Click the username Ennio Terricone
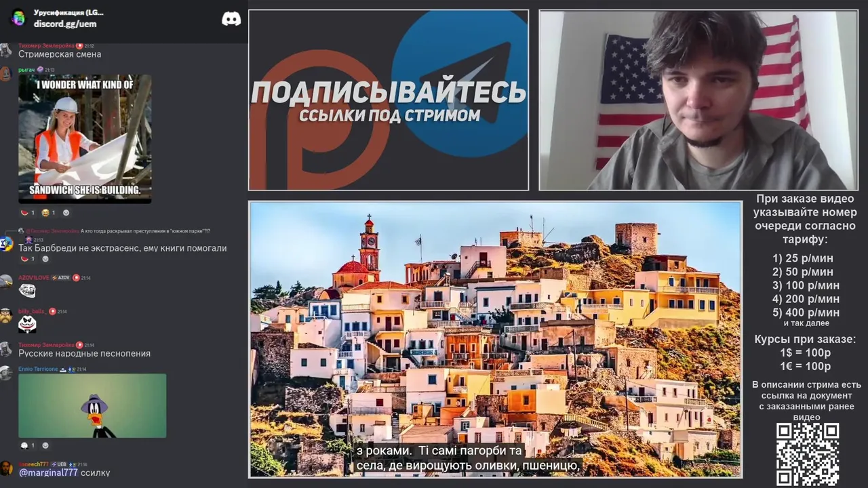The width and height of the screenshot is (868, 488). [38, 369]
